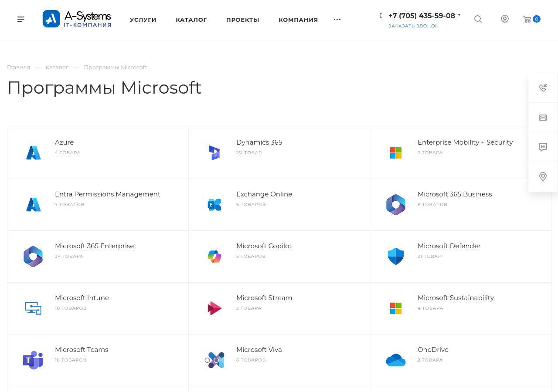
Task: Go to Каталог breadcrumb
Action: pyautogui.click(x=57, y=67)
